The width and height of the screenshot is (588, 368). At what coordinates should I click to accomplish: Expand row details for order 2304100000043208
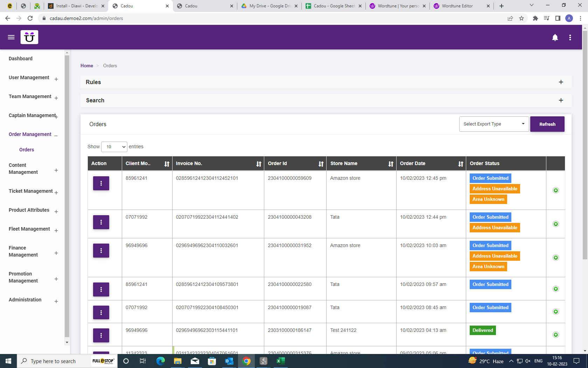click(556, 224)
